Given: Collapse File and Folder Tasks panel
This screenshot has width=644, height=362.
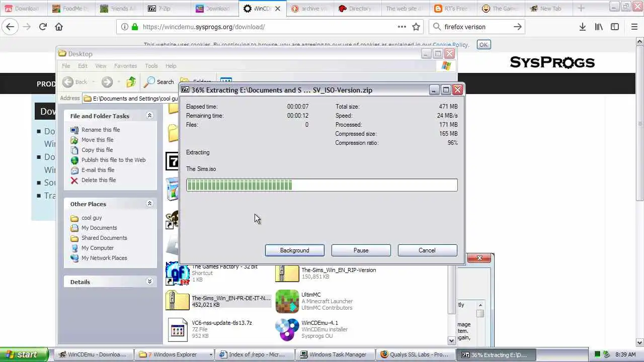Looking at the screenshot, I should pyautogui.click(x=149, y=116).
